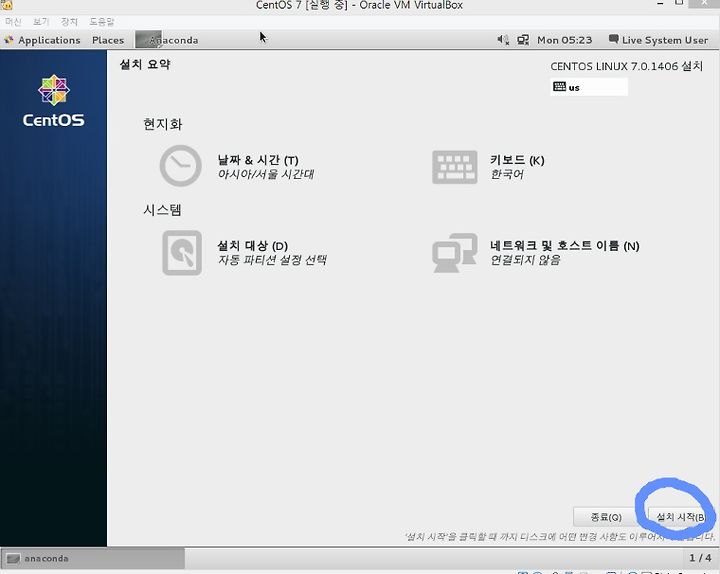
Task: Open the installation destination disk icon
Action: pos(182,253)
